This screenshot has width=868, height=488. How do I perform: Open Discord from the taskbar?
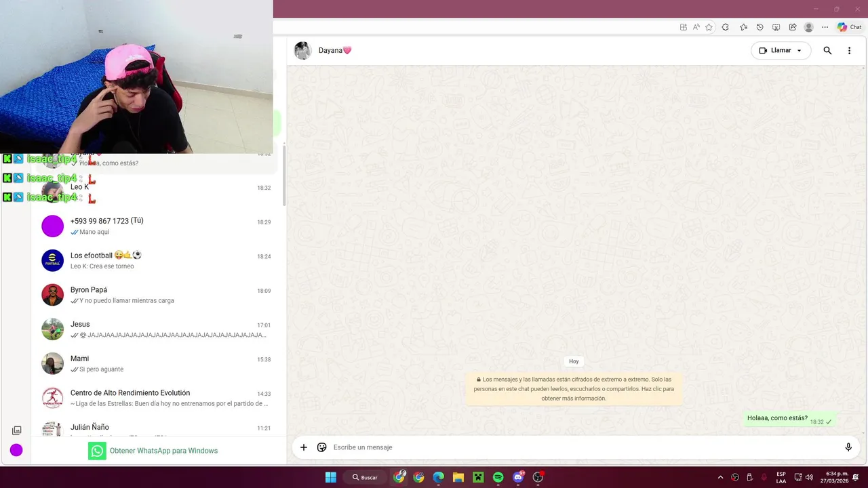pos(519,477)
